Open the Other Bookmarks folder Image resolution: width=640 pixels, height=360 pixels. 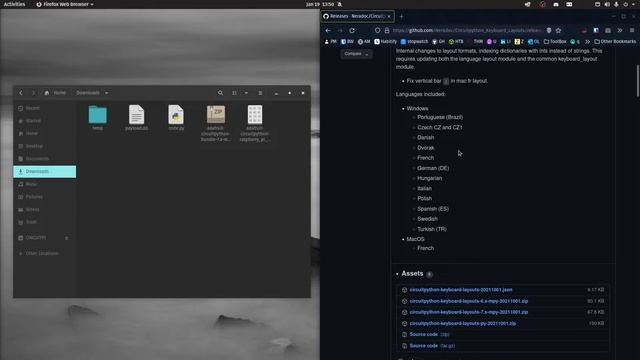tap(615, 41)
